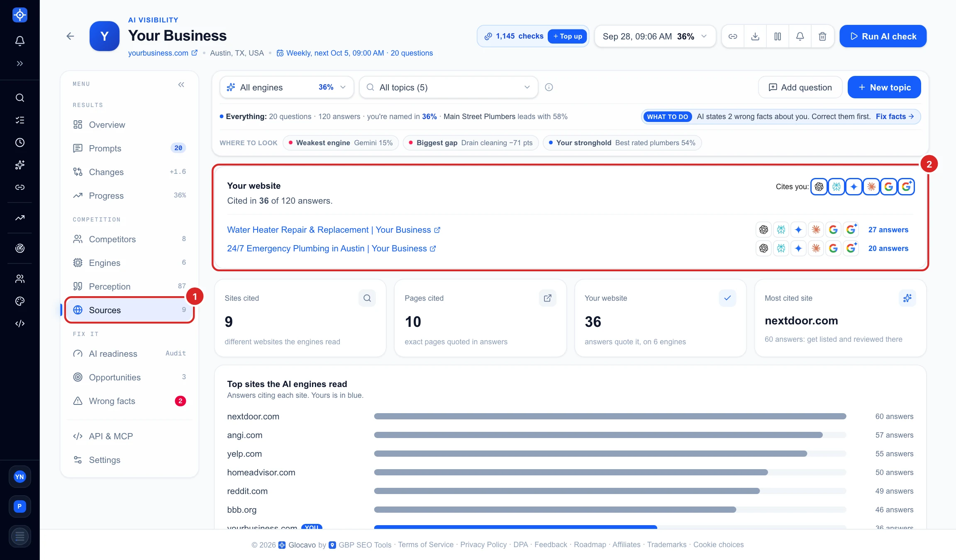Image resolution: width=956 pixels, height=560 pixels.
Task: Open the clock history icon in sidebar
Action: point(20,143)
